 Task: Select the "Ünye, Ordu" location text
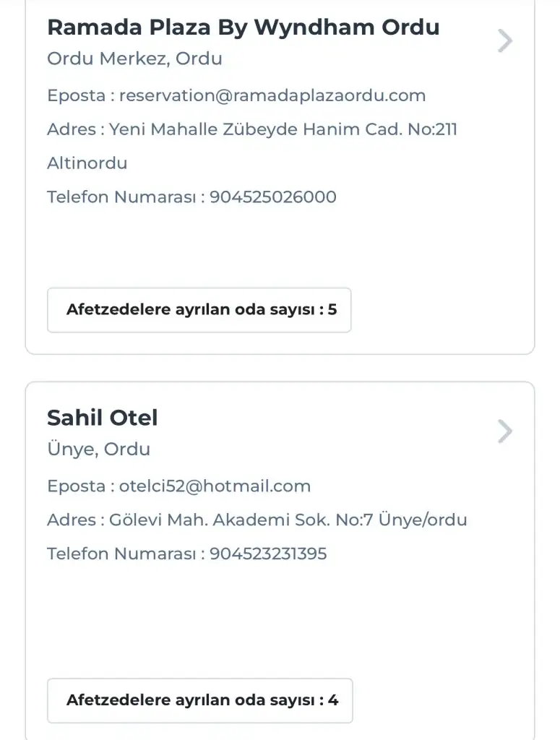coord(98,449)
